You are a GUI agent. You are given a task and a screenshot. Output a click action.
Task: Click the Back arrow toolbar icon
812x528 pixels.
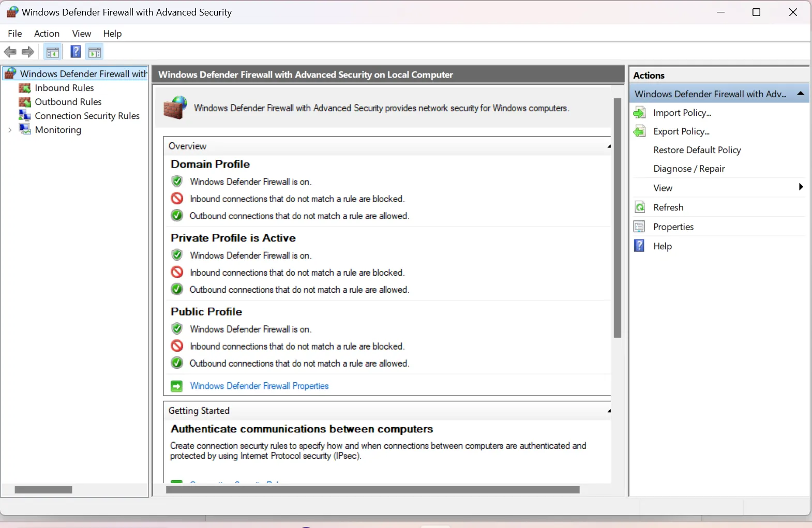[10, 52]
